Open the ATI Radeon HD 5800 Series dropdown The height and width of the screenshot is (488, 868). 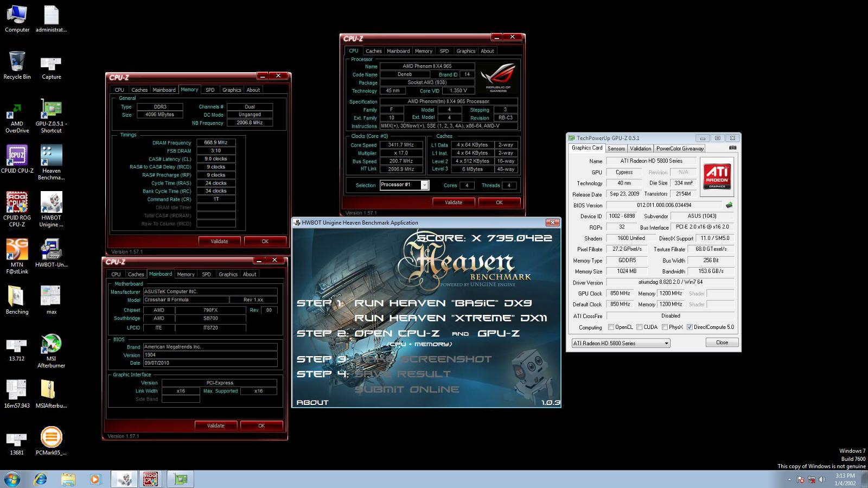(621, 343)
